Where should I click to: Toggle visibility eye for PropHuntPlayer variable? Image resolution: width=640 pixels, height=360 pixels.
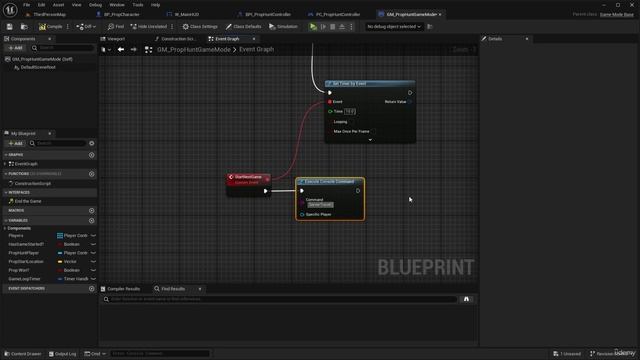tap(93, 253)
